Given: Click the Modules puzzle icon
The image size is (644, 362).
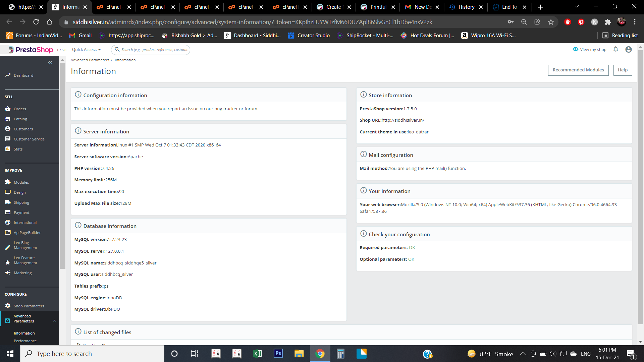Looking at the screenshot, I should [x=8, y=182].
